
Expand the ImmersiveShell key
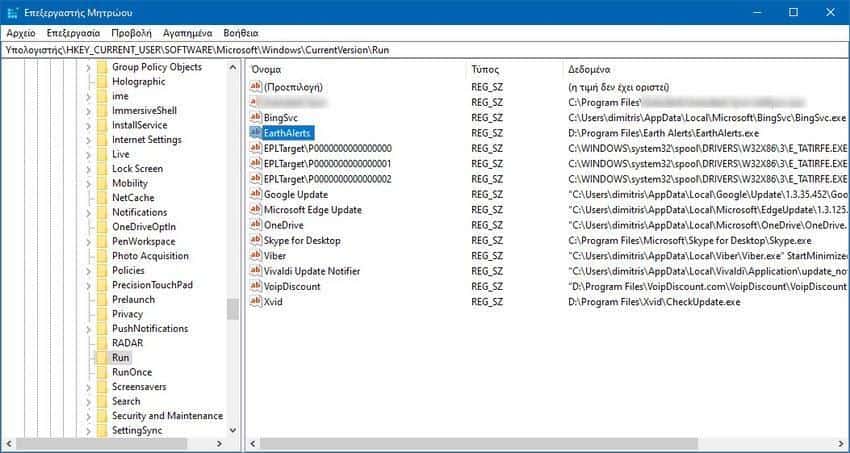pos(88,111)
